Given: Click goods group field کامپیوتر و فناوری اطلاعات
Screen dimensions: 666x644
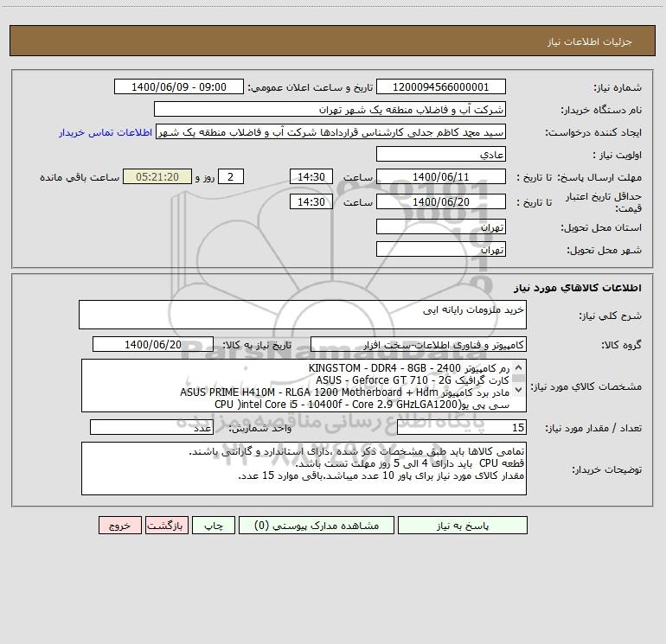Looking at the screenshot, I should pyautogui.click(x=419, y=344).
